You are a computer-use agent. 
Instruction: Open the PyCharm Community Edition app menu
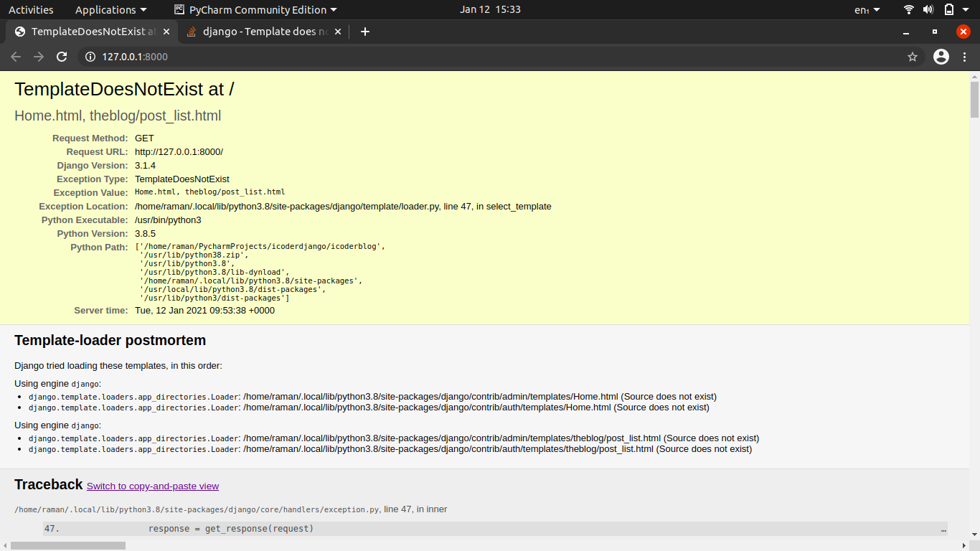pyautogui.click(x=256, y=9)
